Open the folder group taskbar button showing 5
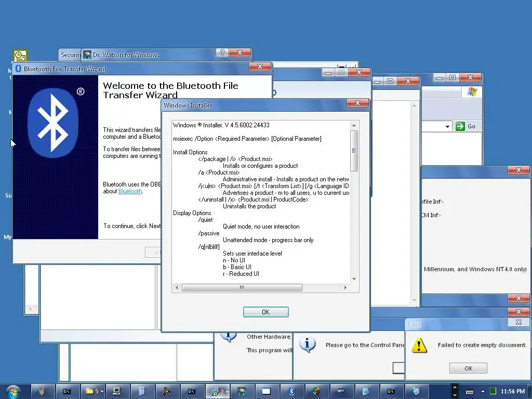532x399 pixels. pos(93,391)
